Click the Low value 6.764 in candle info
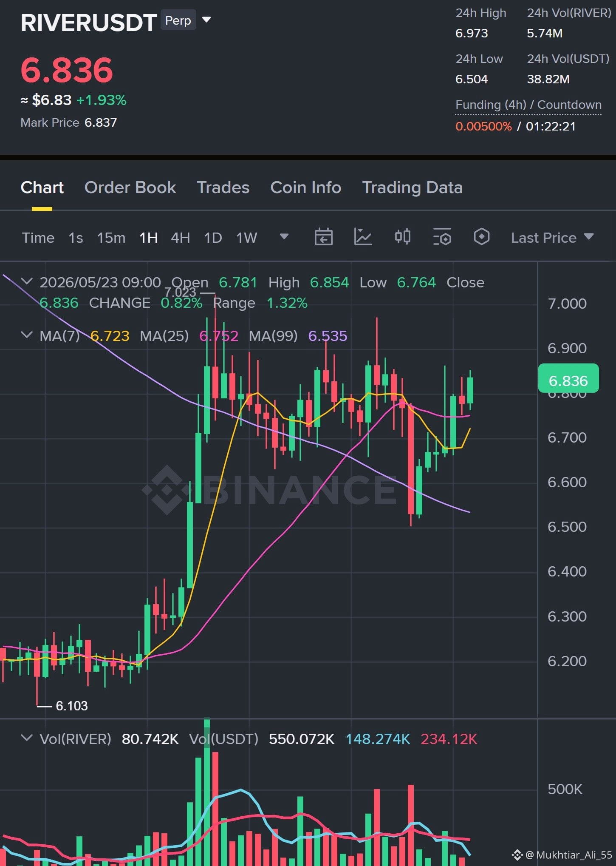Screen dimensions: 616x866 click(416, 282)
